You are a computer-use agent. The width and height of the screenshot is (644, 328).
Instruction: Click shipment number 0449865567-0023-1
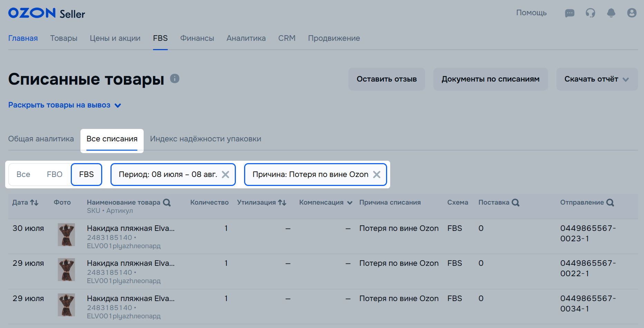[588, 233]
